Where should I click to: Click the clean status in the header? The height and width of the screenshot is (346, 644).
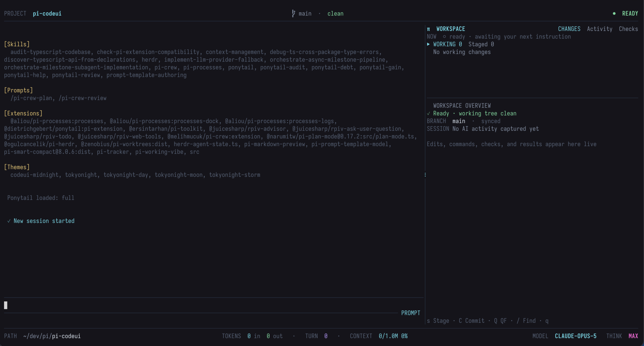(335, 14)
